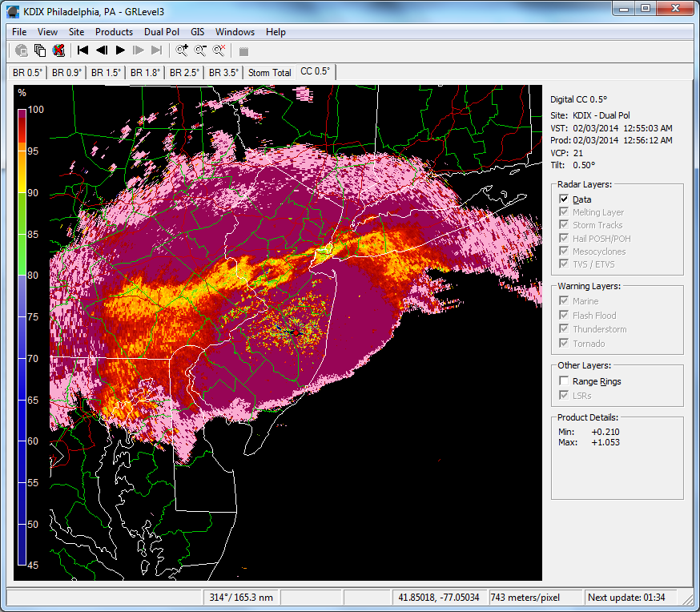Switch to the BR 3.5° tab
The image size is (700, 612).
223,73
